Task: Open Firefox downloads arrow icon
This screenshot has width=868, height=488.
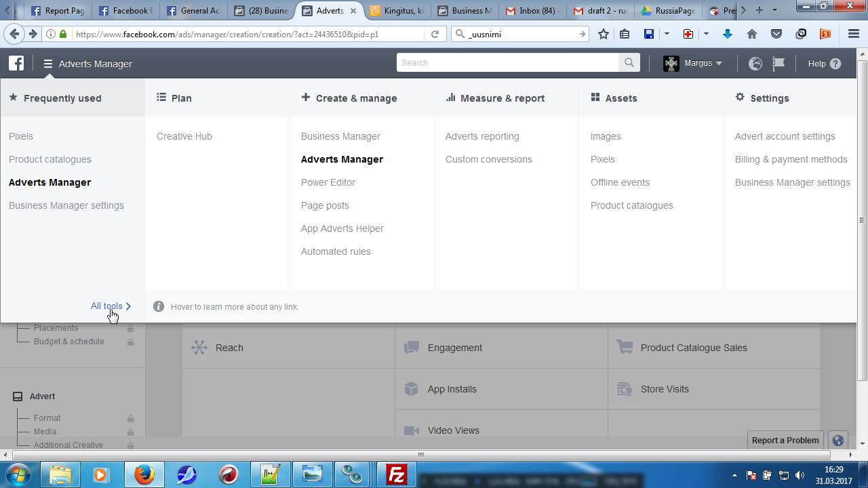Action: [x=728, y=34]
